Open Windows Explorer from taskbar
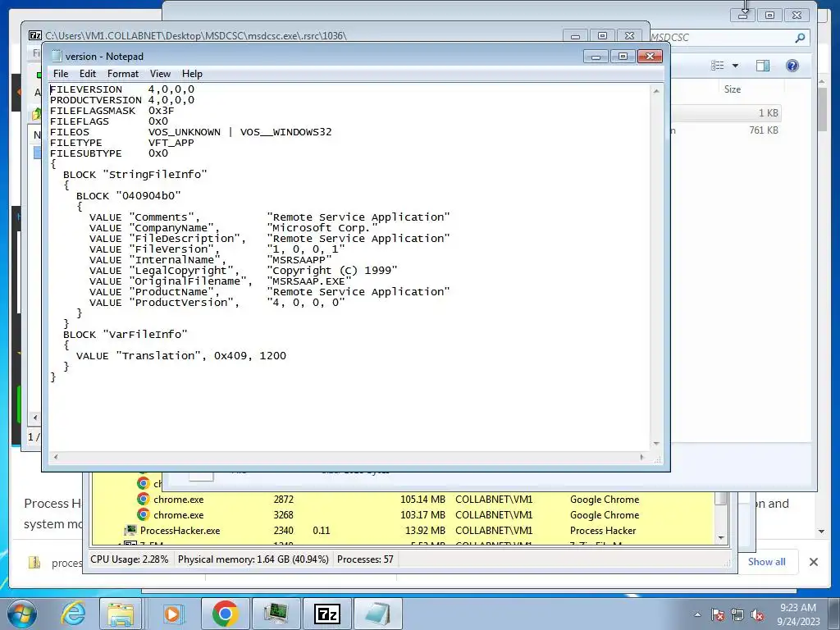The image size is (840, 630). (121, 614)
